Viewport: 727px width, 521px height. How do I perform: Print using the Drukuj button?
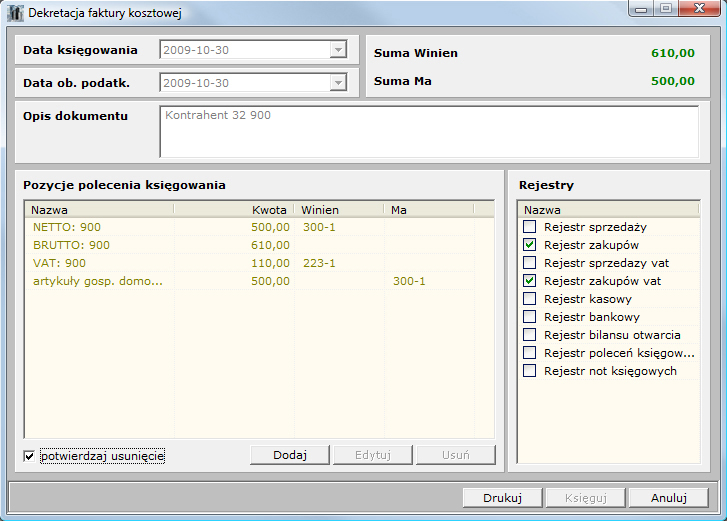click(503, 498)
